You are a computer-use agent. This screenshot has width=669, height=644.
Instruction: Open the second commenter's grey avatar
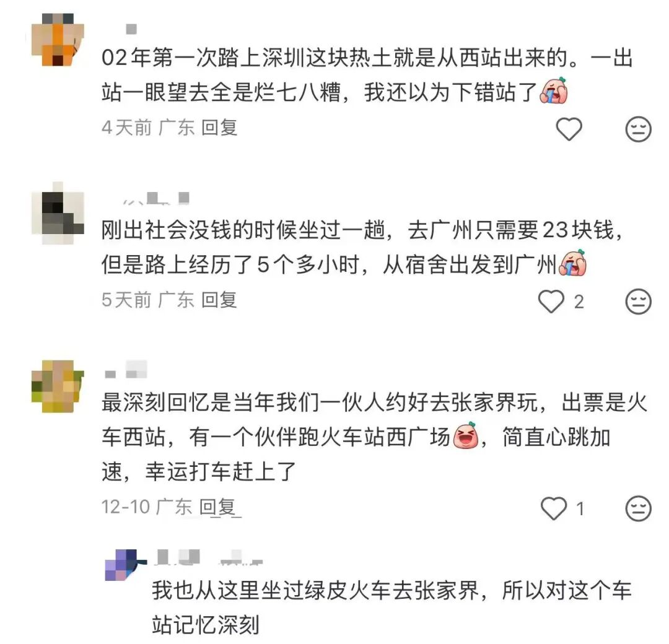point(58,212)
